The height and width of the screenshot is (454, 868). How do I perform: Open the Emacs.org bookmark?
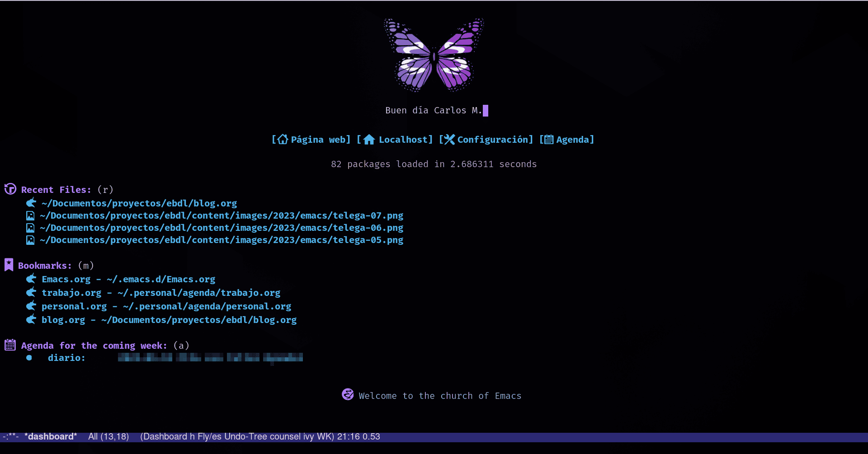pyautogui.click(x=128, y=279)
